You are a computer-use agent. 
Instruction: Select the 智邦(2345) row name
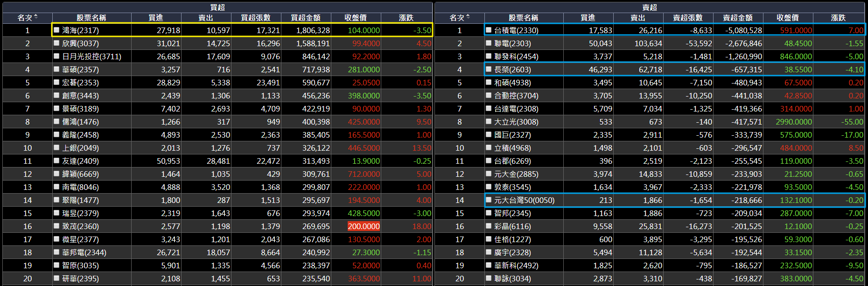tap(512, 213)
